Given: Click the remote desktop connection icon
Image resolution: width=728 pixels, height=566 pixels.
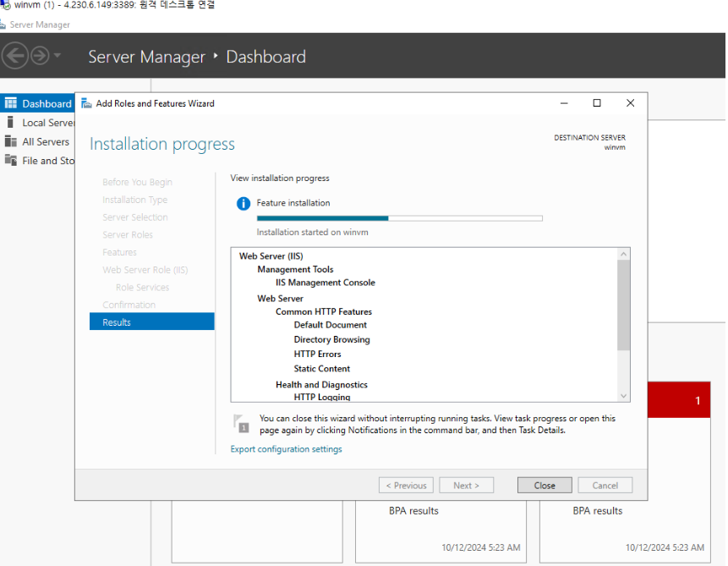Looking at the screenshot, I should pyautogui.click(x=6, y=5).
